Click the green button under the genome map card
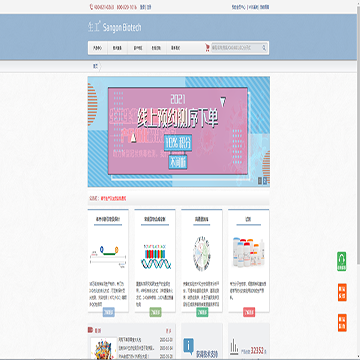 click(x=202, y=312)
